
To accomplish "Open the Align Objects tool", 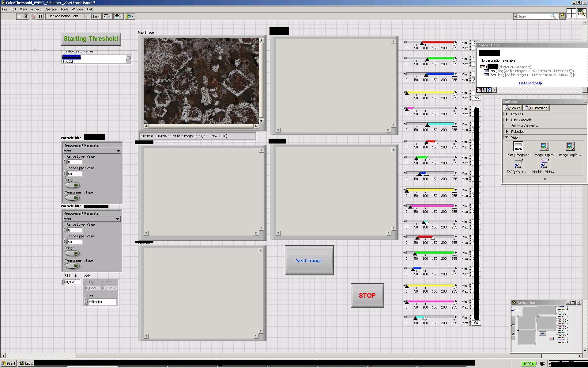I will tap(96, 16).
